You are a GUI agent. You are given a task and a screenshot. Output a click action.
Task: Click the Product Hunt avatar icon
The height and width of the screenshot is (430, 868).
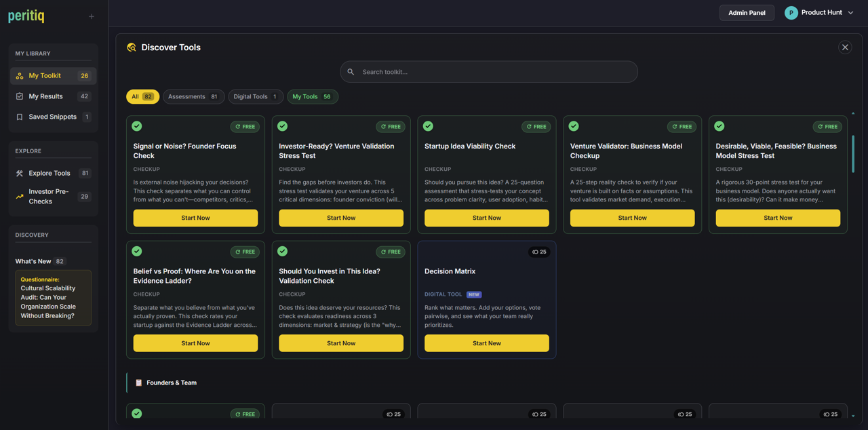pos(791,13)
